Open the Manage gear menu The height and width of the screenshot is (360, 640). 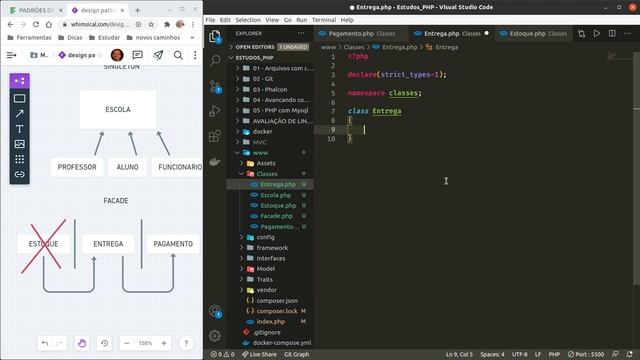[x=215, y=336]
